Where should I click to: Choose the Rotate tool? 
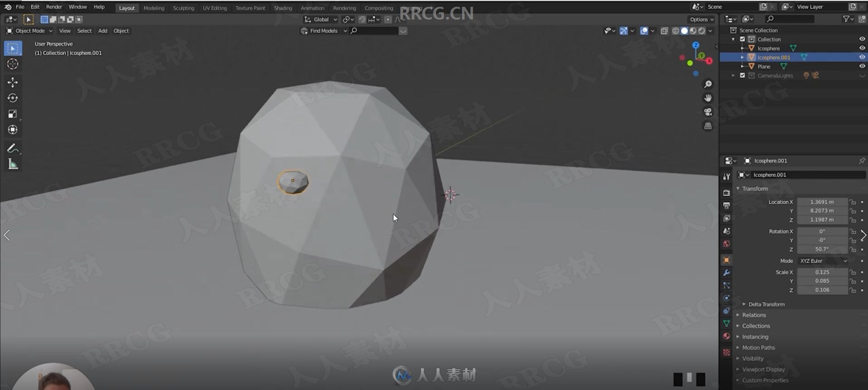[x=13, y=98]
